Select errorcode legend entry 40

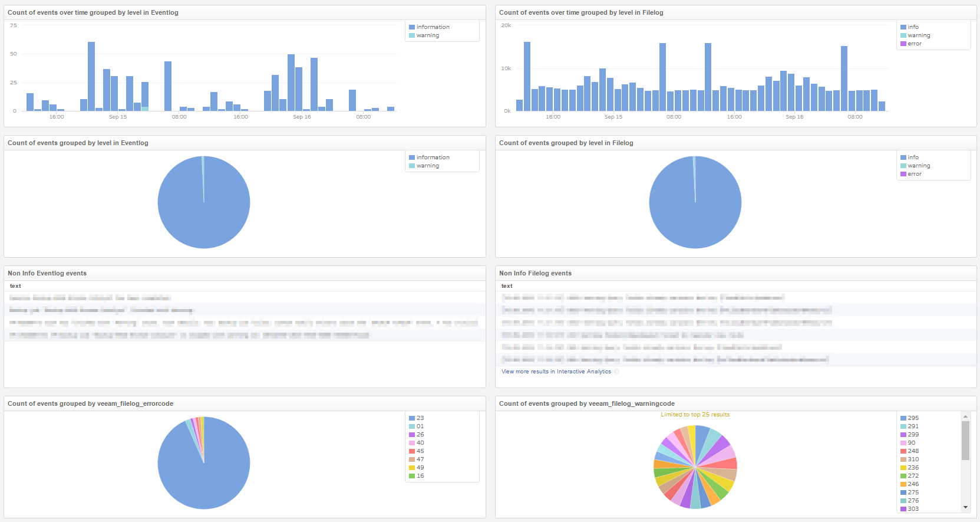417,443
